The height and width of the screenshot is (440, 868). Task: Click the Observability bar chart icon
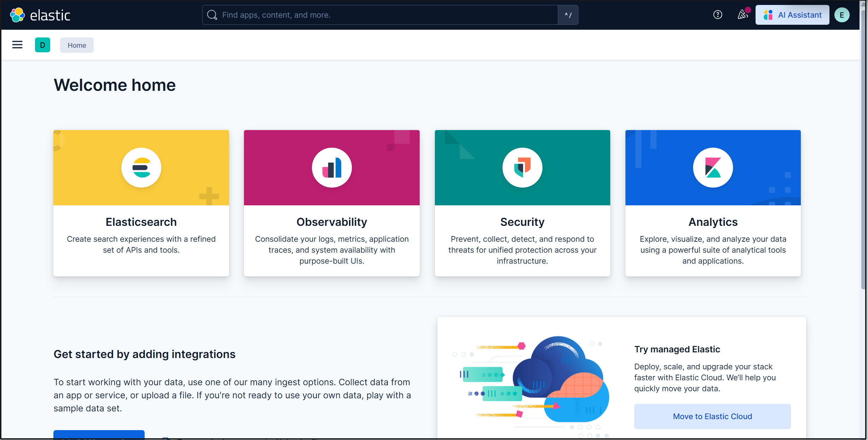click(x=332, y=168)
